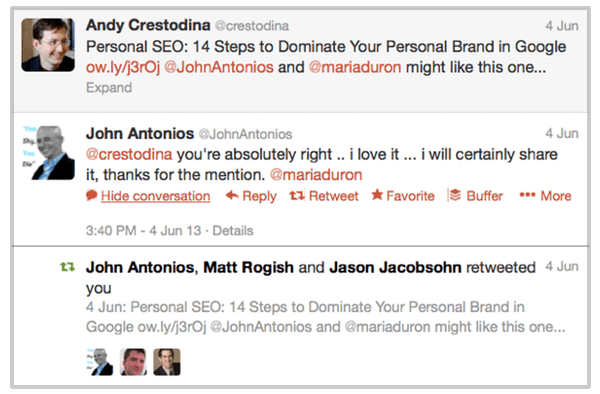The image size is (600, 394).
Task: Open @JohnAntonios mention in Andy's tweet
Action: 219,67
